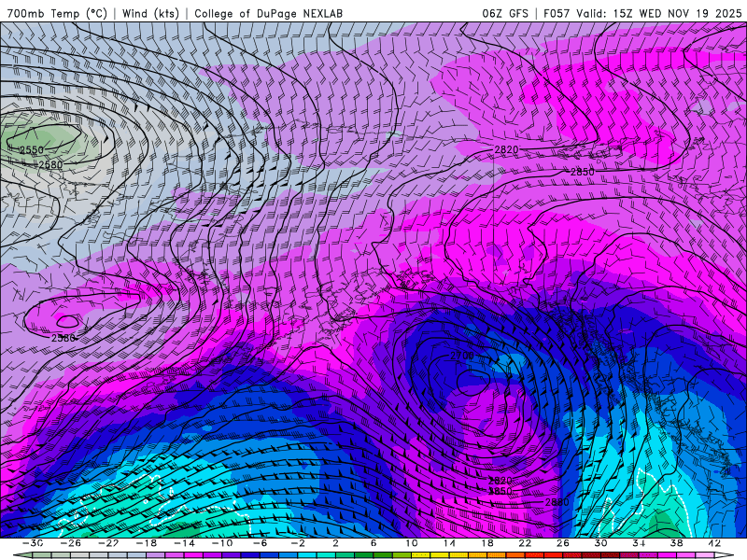
Task: Click the '700mb Temp (°C)' title text
Action: [x=57, y=13]
